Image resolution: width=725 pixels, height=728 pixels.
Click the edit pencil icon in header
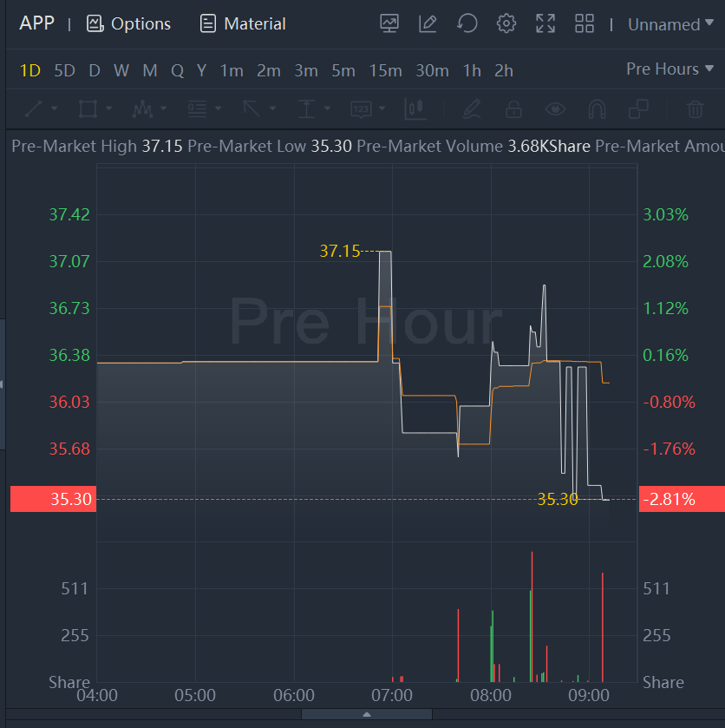428,24
